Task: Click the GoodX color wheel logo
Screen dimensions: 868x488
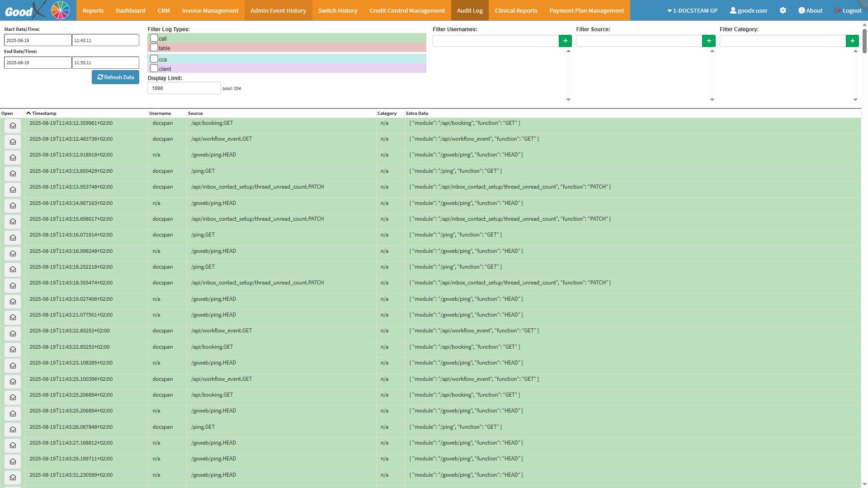Action: (x=60, y=10)
